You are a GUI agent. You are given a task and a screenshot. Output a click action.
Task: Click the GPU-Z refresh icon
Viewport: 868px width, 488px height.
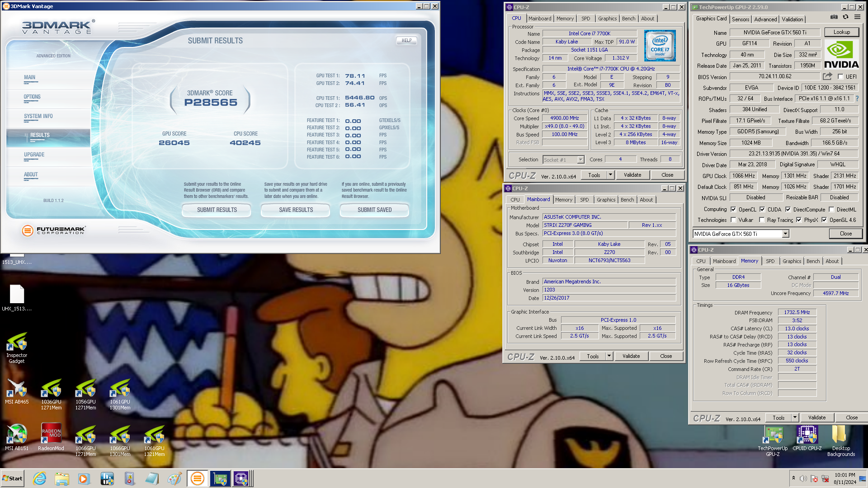pyautogui.click(x=845, y=17)
